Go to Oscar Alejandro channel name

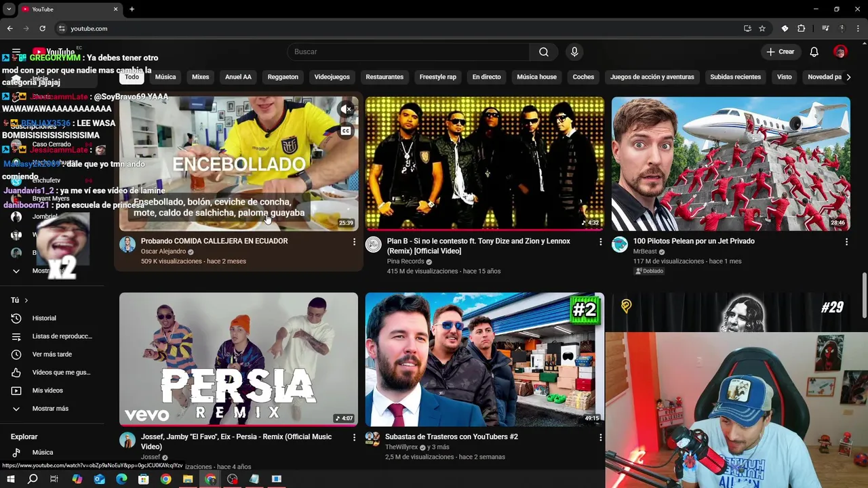click(163, 251)
